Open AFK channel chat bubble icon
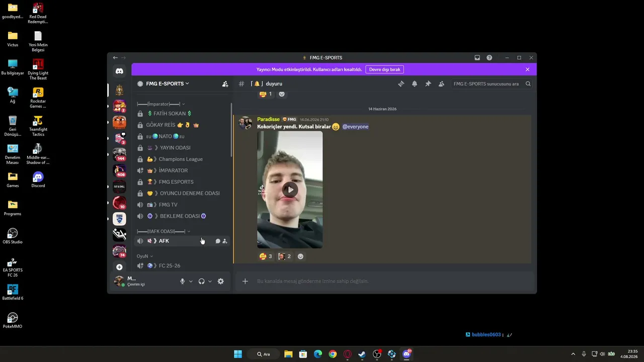Image resolution: width=644 pixels, height=362 pixels. 218,241
